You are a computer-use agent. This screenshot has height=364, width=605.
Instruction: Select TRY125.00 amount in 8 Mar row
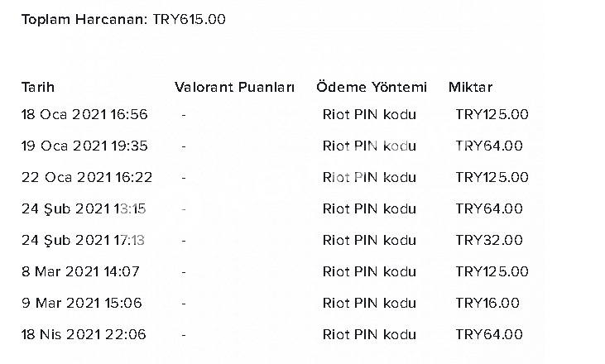(492, 272)
